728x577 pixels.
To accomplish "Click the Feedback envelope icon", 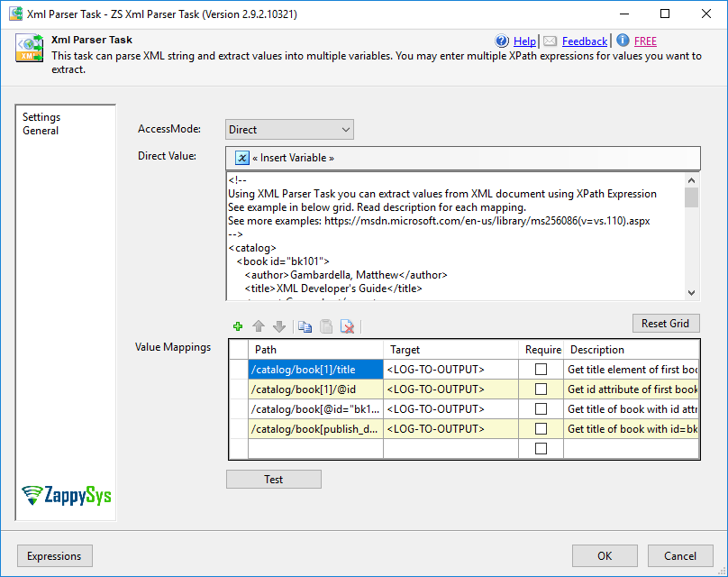I will pos(550,41).
